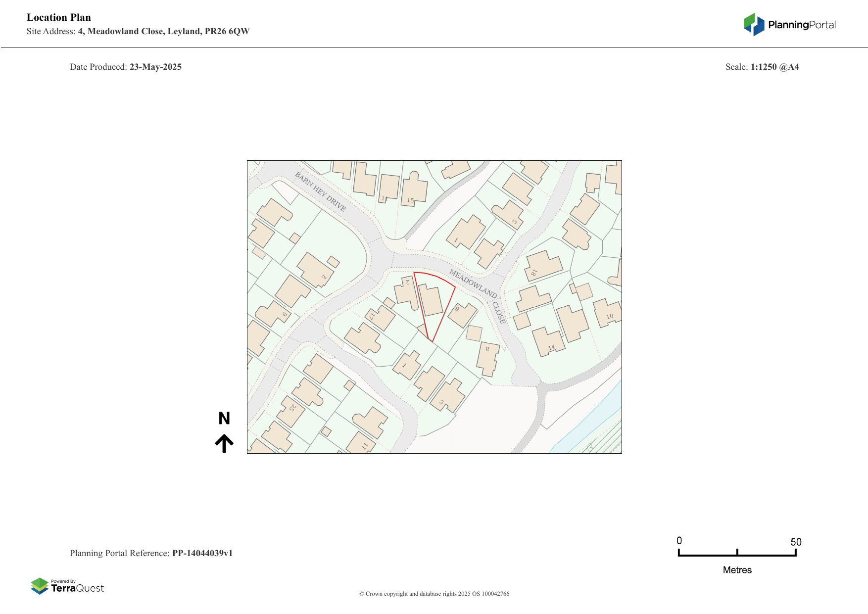Click the Meadowland road label
The height and width of the screenshot is (614, 868).
(473, 283)
